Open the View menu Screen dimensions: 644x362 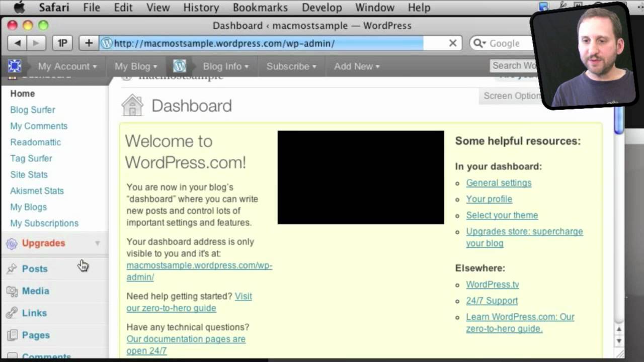pyautogui.click(x=158, y=8)
